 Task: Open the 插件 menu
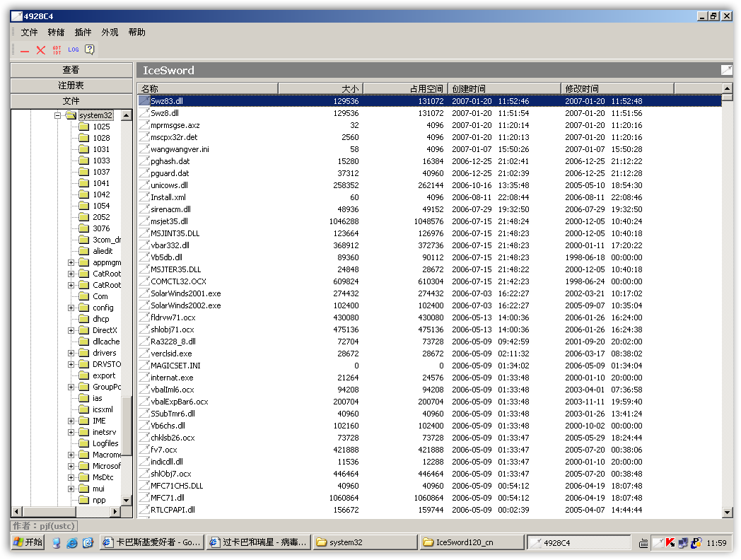(x=83, y=32)
